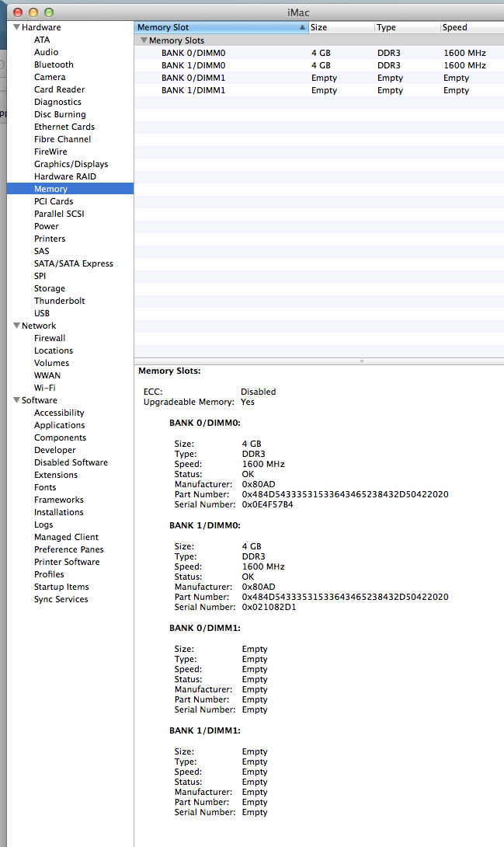Collapse the Software section triangle

[17, 399]
